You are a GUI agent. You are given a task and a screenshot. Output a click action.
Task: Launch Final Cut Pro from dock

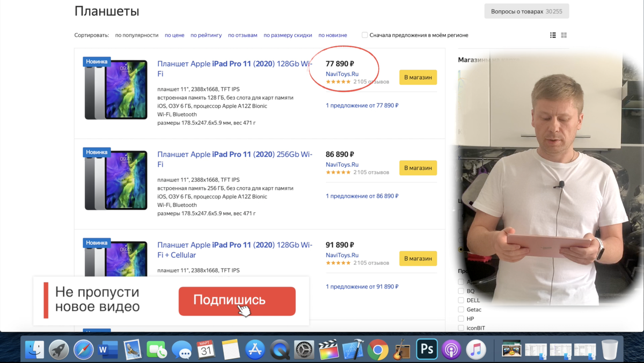point(328,350)
